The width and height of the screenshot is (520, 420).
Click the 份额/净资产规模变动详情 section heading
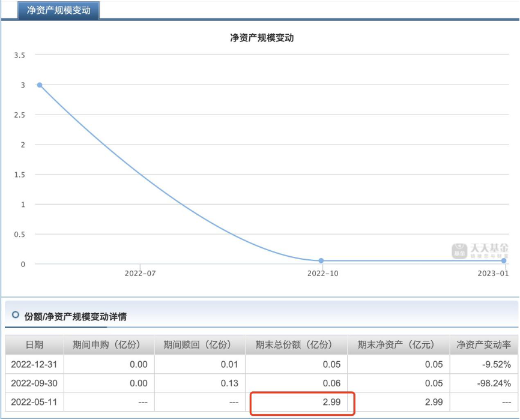click(x=75, y=317)
